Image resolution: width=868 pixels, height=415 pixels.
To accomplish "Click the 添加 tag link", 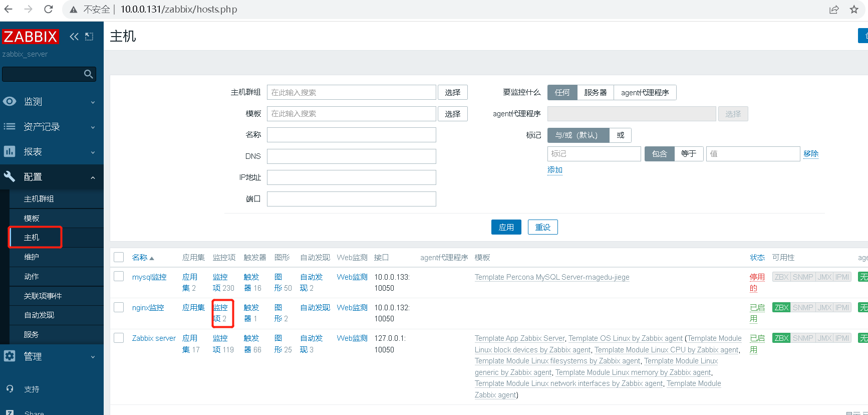I will [555, 170].
